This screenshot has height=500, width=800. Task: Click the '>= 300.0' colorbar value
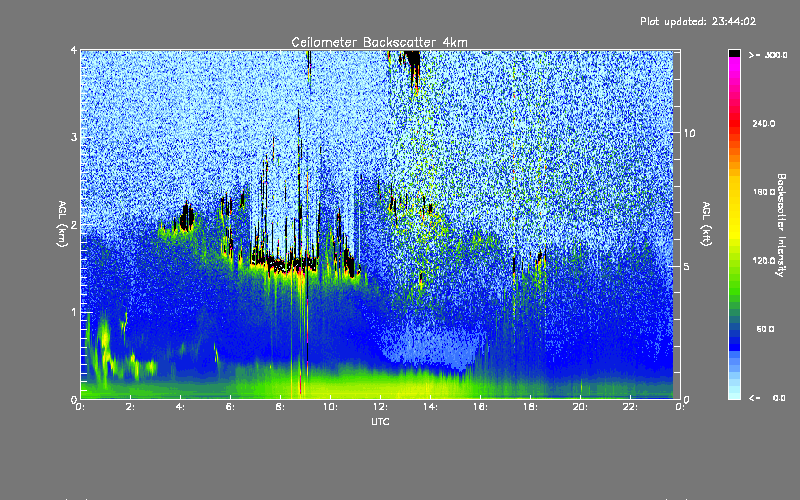pos(768,55)
